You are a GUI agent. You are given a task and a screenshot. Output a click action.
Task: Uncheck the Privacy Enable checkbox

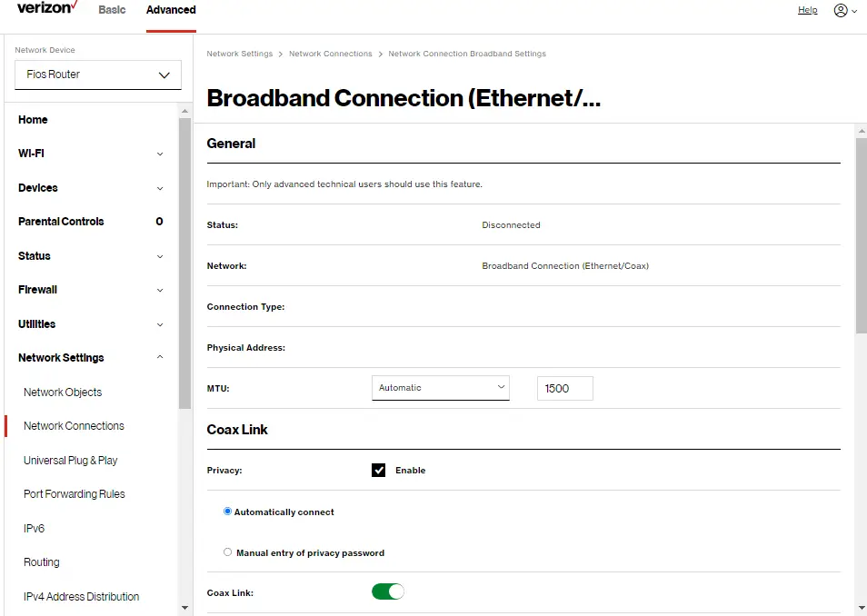[378, 470]
